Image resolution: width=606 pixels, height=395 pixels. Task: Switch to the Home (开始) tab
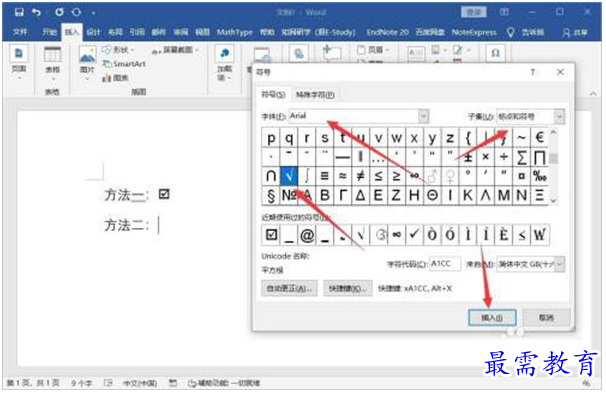click(x=49, y=32)
